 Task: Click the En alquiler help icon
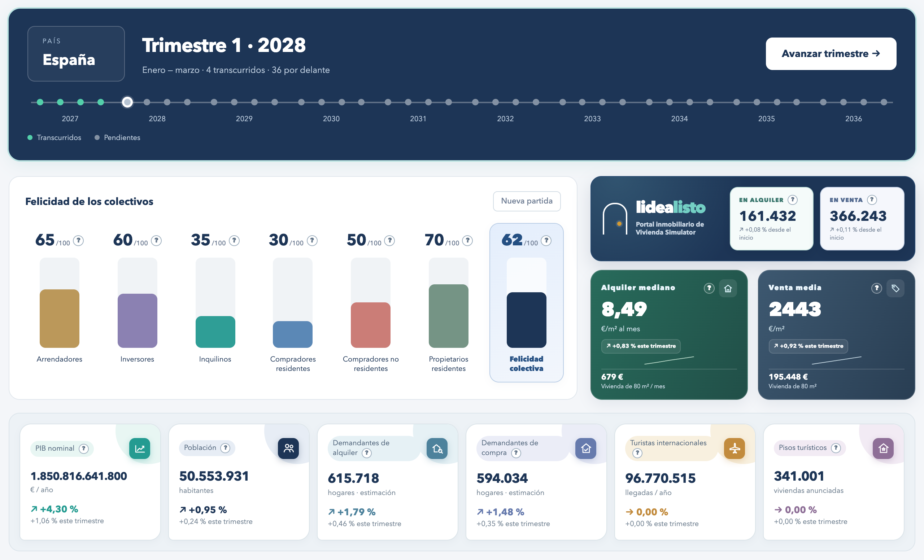click(x=792, y=200)
